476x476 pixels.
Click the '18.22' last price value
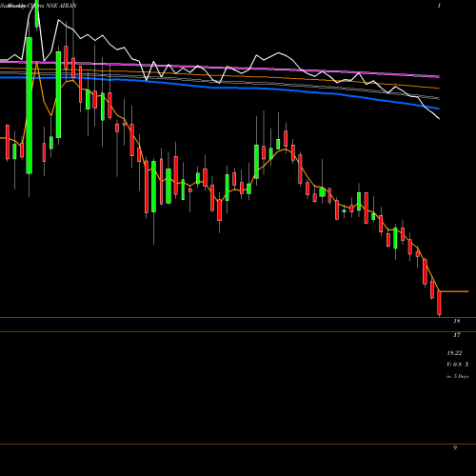pos(454,353)
